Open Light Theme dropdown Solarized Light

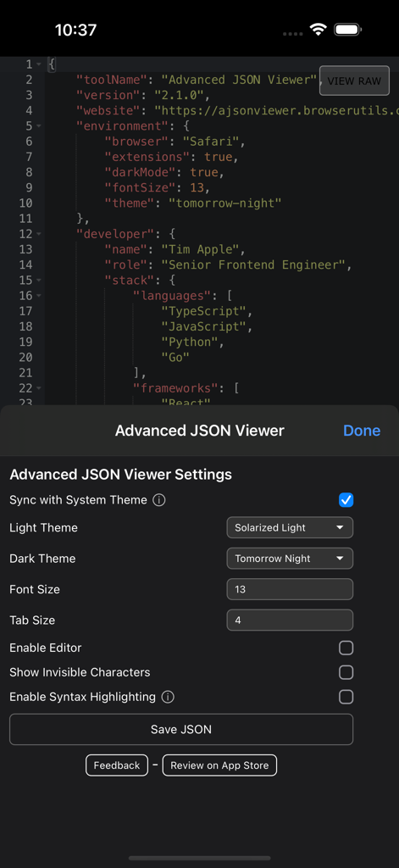pyautogui.click(x=290, y=527)
